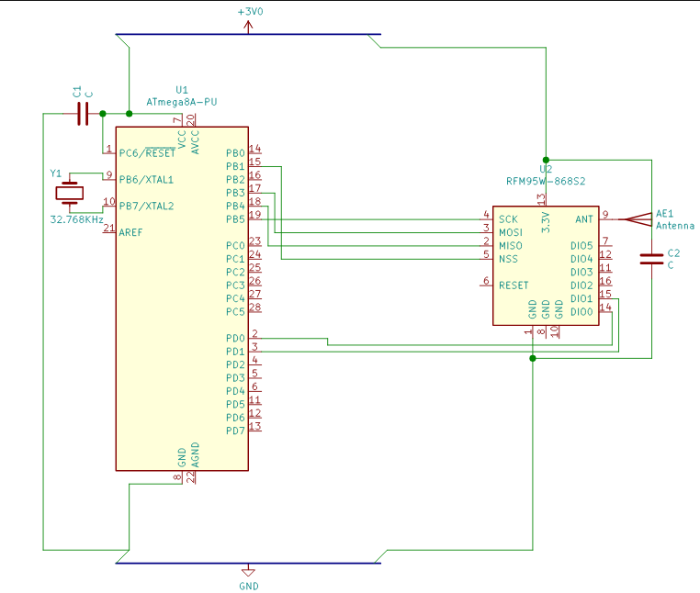
Task: Select crystal Y1 symbol
Action: tap(69, 193)
